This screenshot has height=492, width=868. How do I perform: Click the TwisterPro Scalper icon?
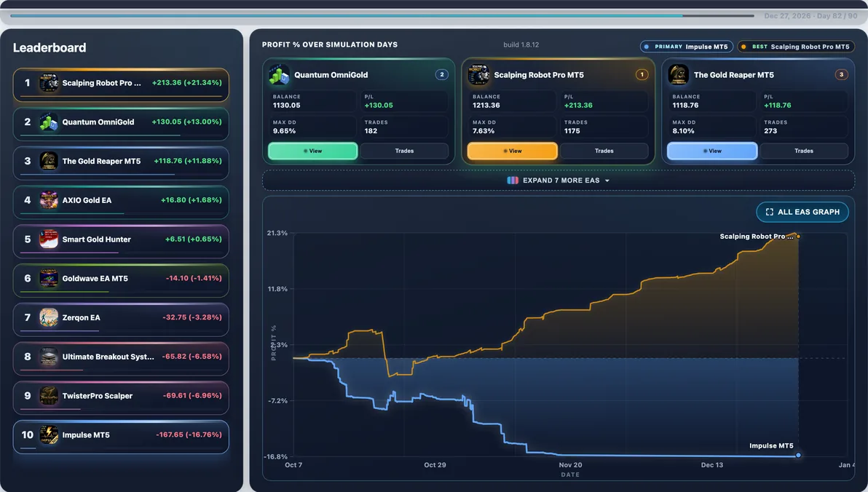pos(49,396)
